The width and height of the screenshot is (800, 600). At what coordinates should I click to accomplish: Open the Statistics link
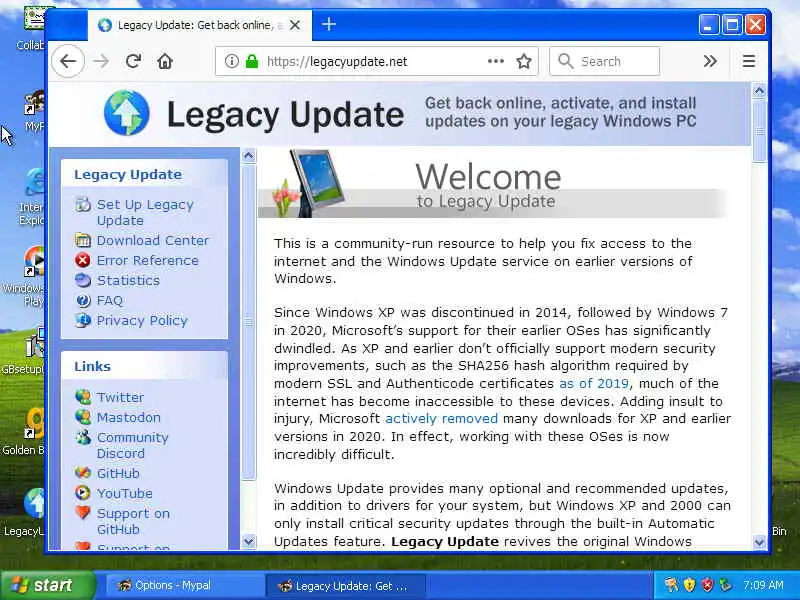click(x=128, y=280)
